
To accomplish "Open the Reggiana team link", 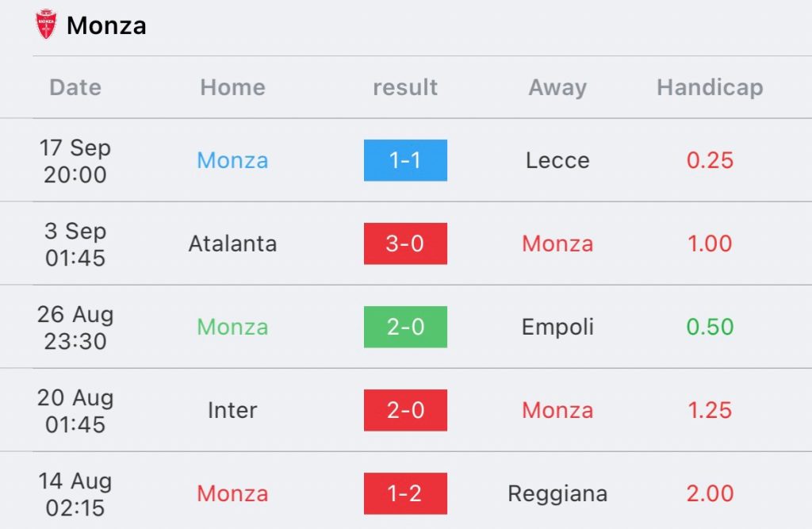I will point(557,493).
